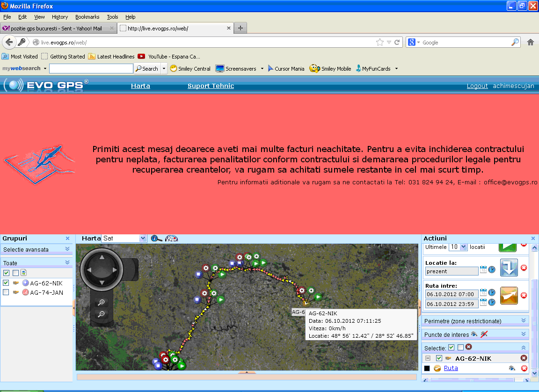Open the Firefox Bookmarks menu

point(87,17)
